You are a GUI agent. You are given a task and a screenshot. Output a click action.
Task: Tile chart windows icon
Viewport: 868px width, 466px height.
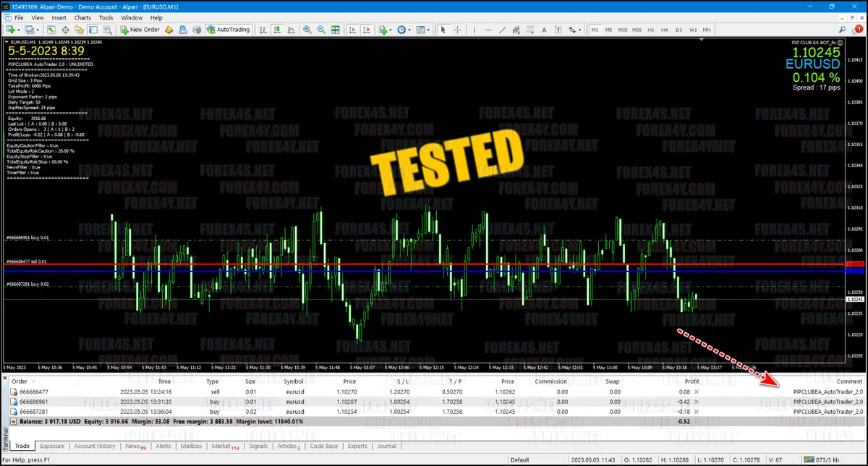pos(336,30)
